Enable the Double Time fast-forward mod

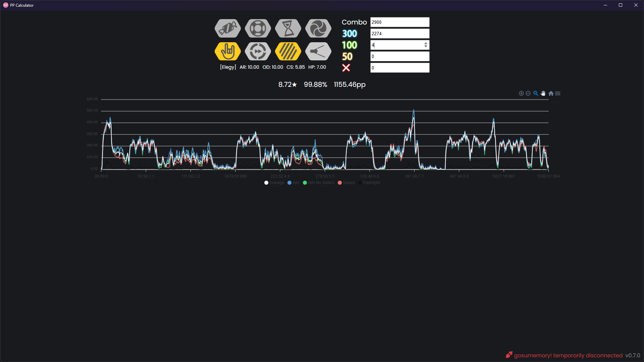(x=258, y=51)
